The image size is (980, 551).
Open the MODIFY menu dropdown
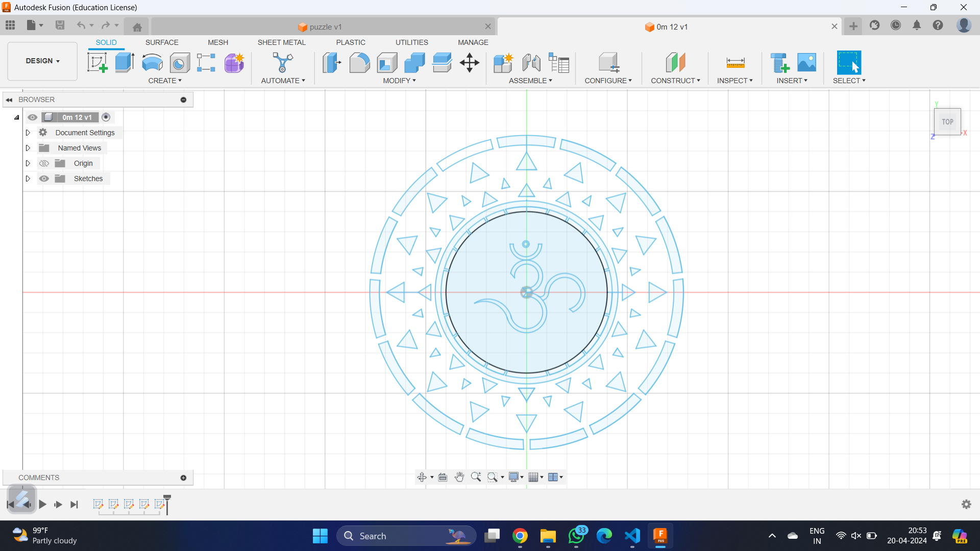coord(400,81)
